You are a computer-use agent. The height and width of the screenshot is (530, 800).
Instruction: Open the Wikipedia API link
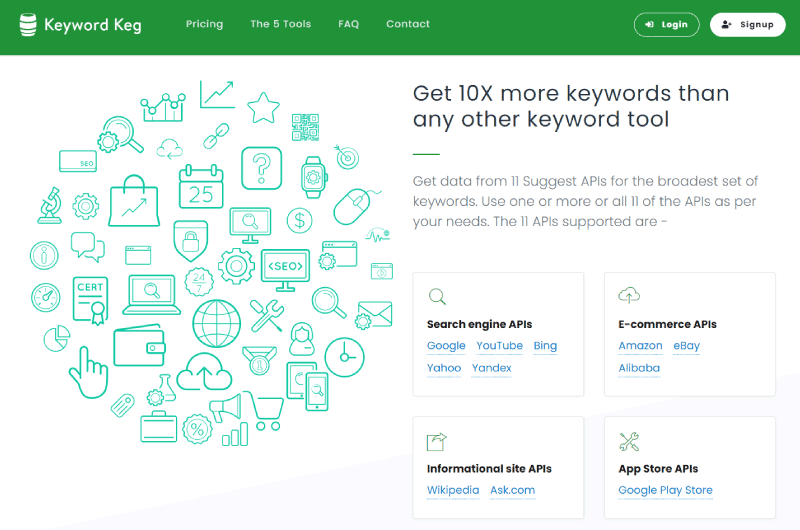(453, 490)
